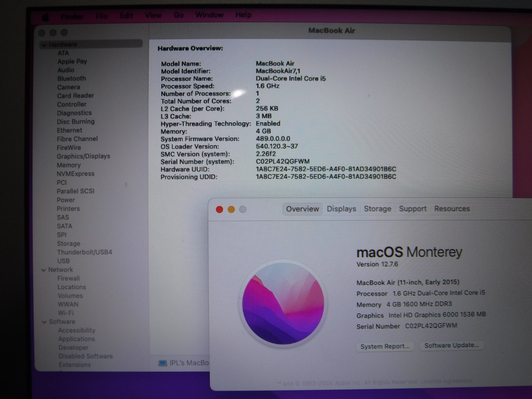Screen dimensions: 532x399
Task: Select Wi-Fi under Network
Action: [x=66, y=313]
